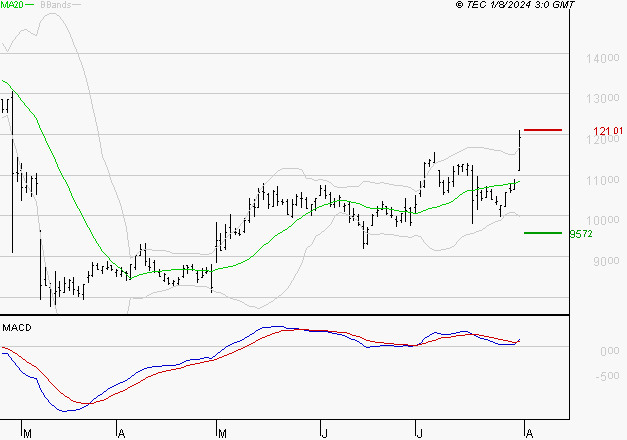Click the 10000 price axis label
Screen dimensions: 627x440
(603, 220)
